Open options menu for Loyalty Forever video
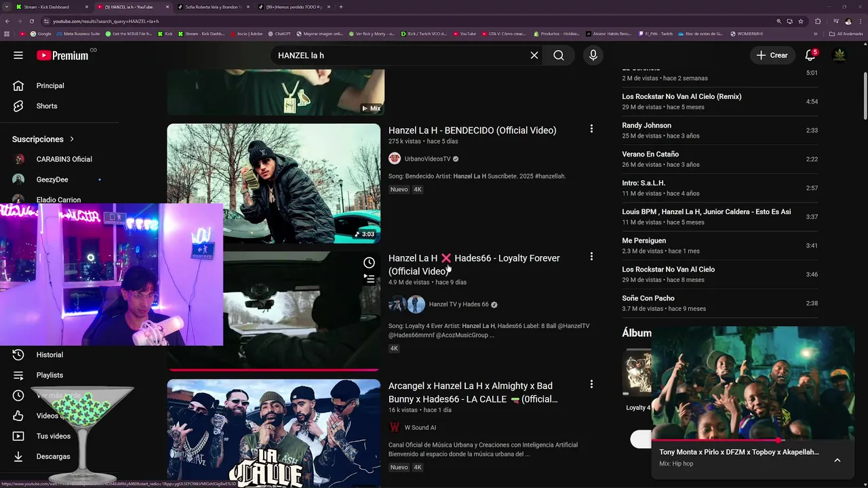Screen dimensions: 868x488 point(591,256)
